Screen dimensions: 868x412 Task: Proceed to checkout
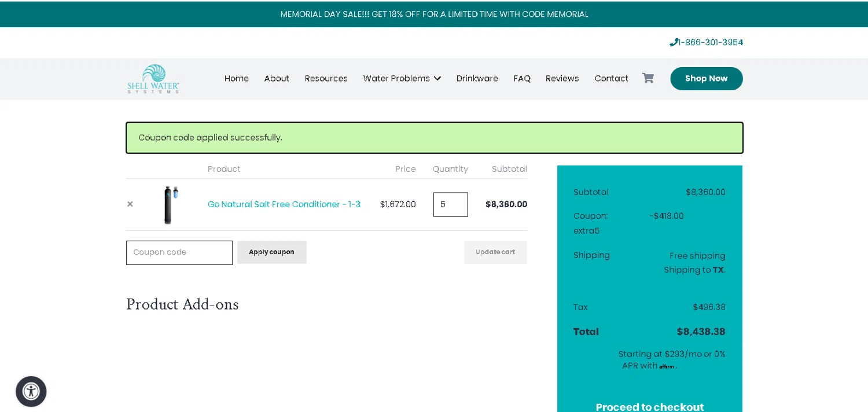650,407
